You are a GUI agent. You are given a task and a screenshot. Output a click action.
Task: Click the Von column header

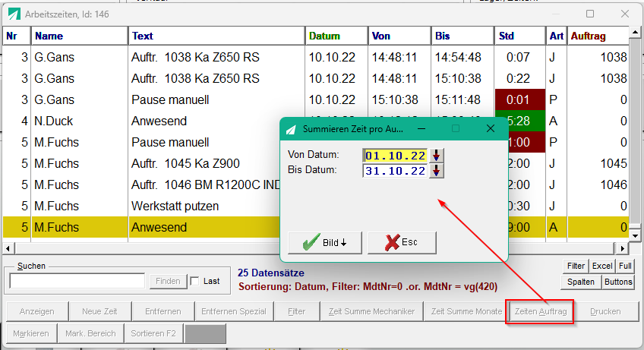(x=399, y=36)
